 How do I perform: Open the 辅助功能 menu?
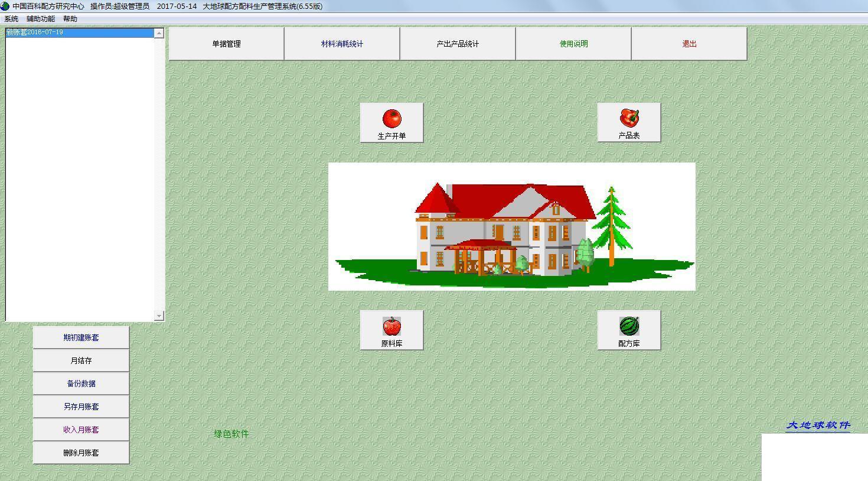[41, 19]
